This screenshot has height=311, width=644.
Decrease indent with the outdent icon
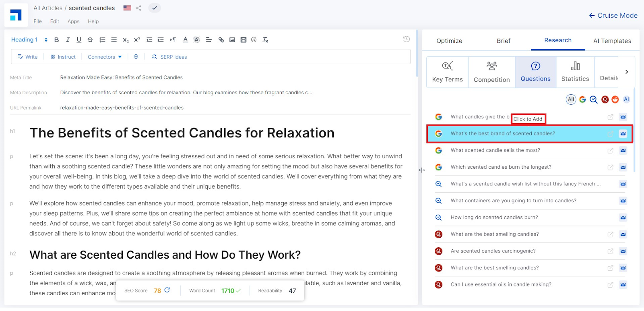(149, 40)
